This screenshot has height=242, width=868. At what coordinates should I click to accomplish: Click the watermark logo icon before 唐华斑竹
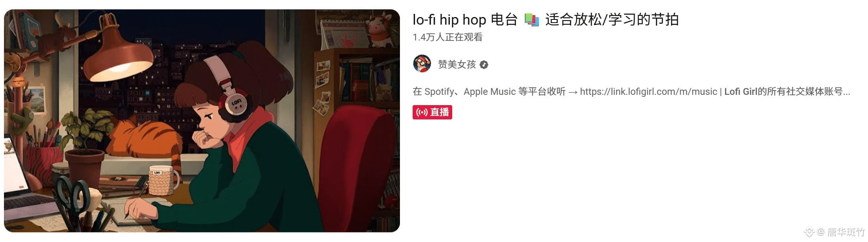click(x=808, y=232)
